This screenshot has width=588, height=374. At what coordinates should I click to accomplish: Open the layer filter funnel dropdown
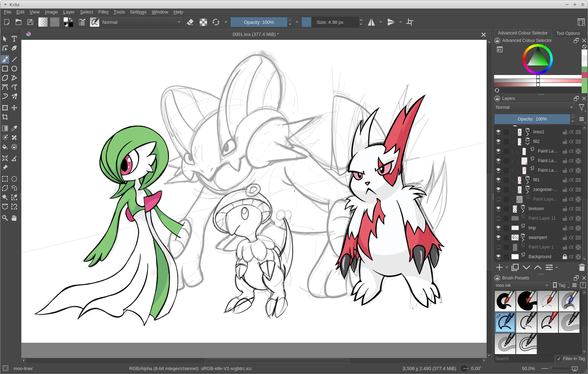(582, 107)
